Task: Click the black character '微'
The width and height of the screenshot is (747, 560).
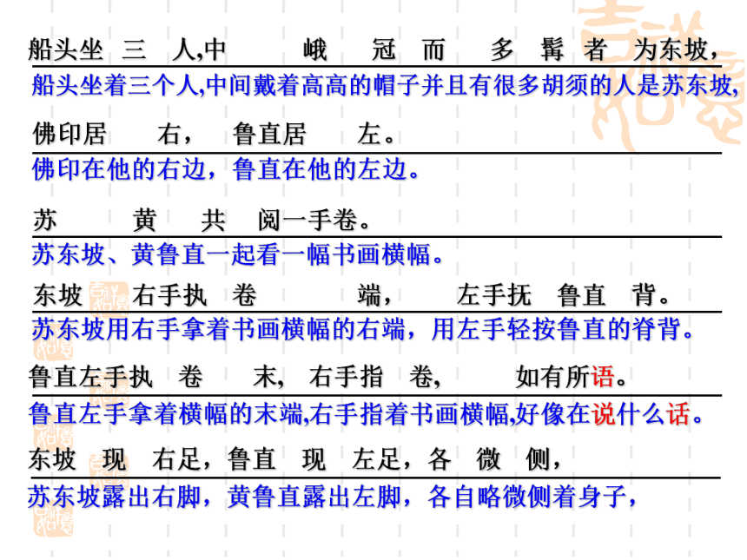Action: point(489,459)
